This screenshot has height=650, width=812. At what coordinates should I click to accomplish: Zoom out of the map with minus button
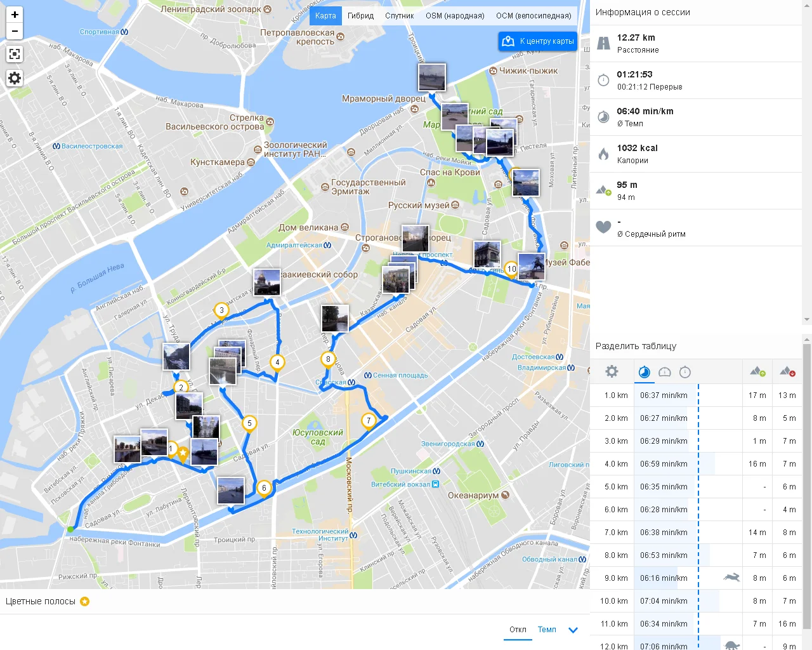tap(15, 31)
